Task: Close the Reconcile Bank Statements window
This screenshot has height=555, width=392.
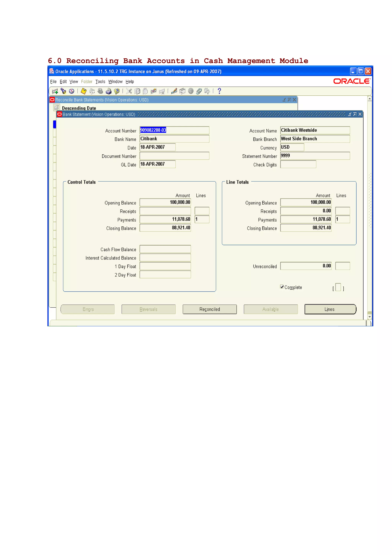Action: (294, 100)
